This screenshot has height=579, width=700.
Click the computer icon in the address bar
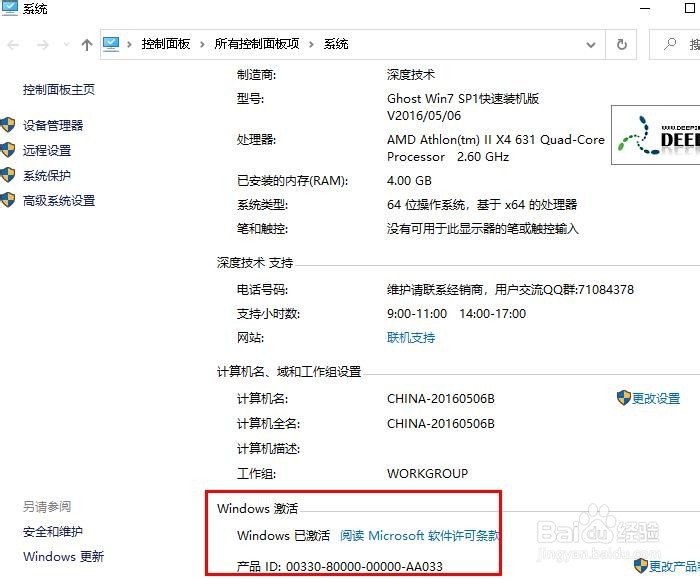tap(111, 44)
